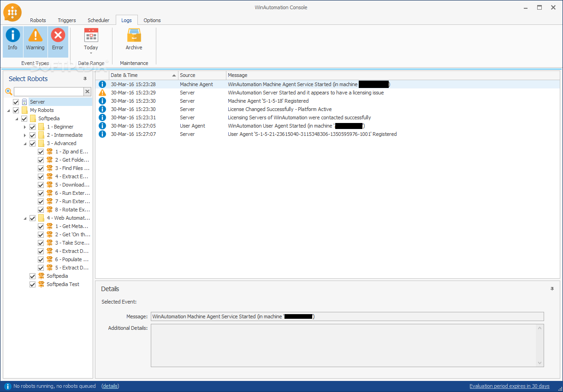Screen dimensions: 563x392
Task: Uncheck the Softpedia Test checkbox
Action: point(33,284)
